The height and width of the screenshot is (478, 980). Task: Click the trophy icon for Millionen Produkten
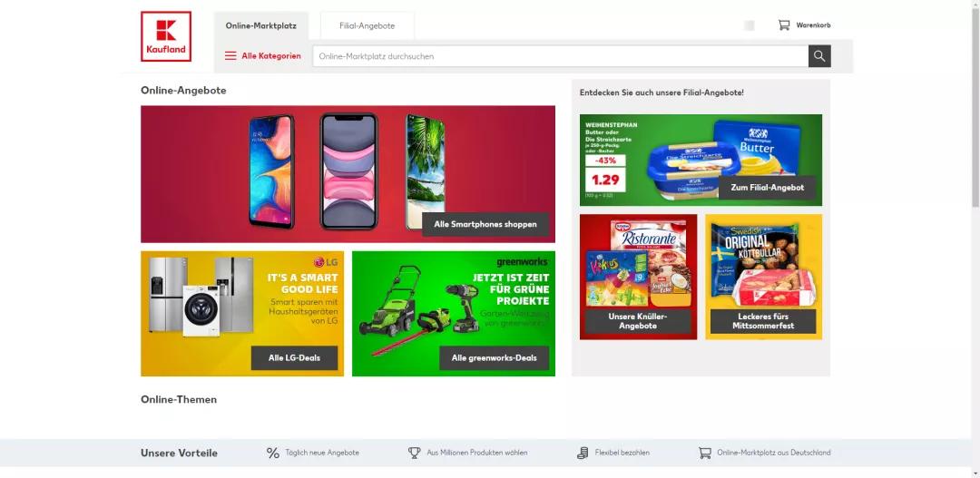415,453
